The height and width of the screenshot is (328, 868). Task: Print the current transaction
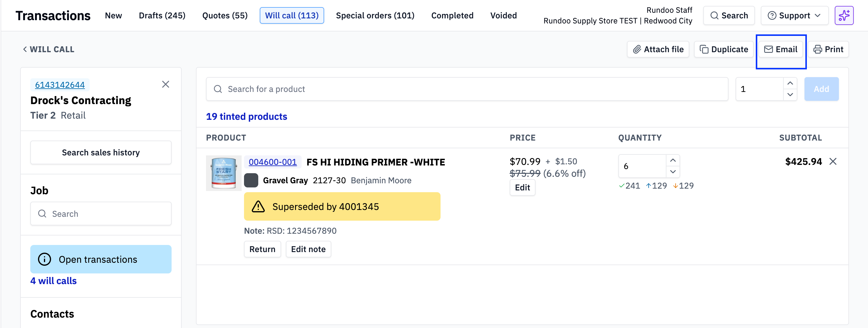coord(828,50)
